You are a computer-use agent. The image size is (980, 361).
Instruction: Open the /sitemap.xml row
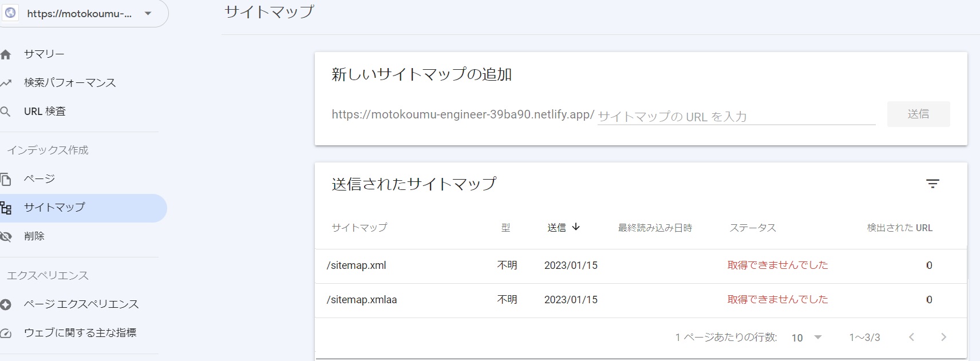(356, 265)
